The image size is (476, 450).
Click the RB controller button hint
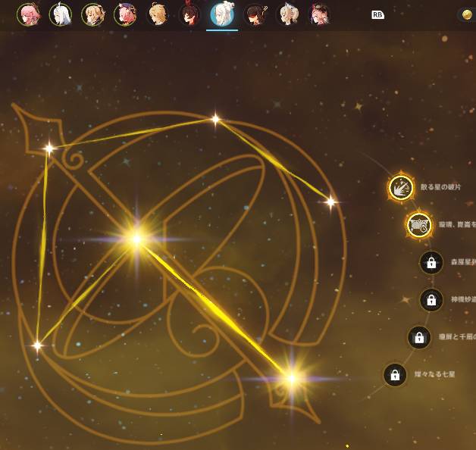377,14
